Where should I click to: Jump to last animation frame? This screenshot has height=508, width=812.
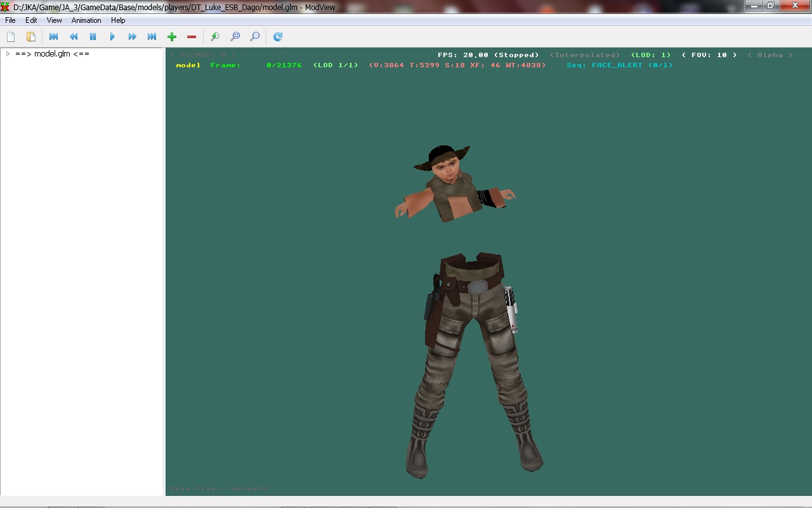152,37
